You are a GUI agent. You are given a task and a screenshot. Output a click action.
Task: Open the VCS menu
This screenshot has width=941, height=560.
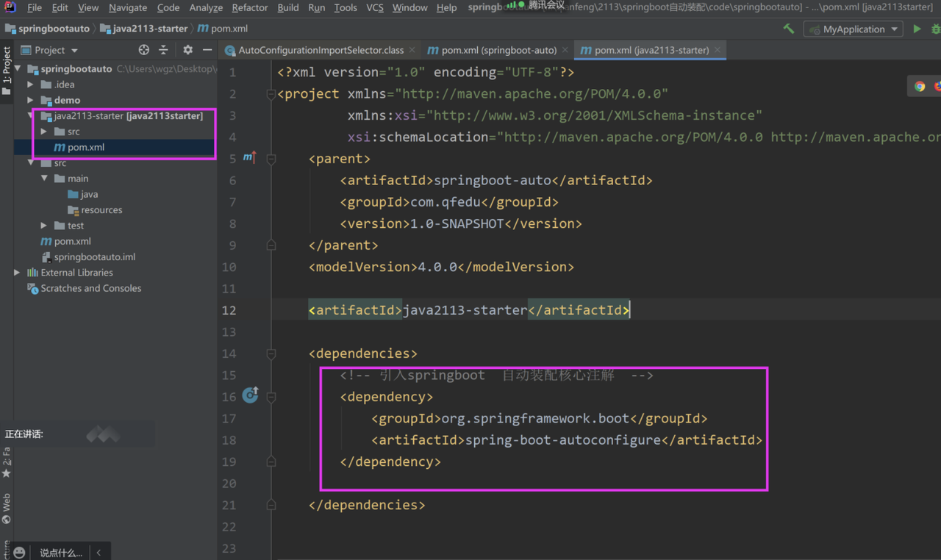coord(375,7)
